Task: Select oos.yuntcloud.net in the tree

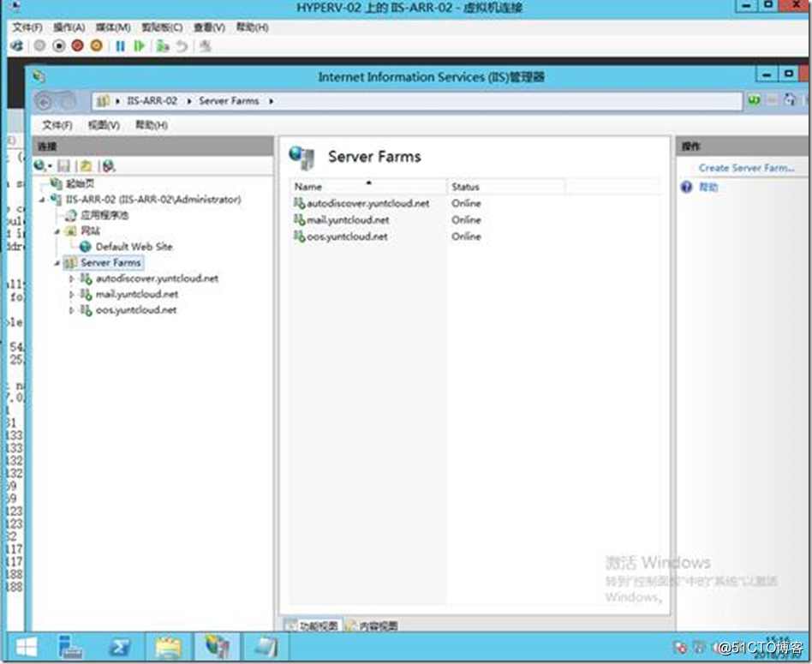Action: 136,310
